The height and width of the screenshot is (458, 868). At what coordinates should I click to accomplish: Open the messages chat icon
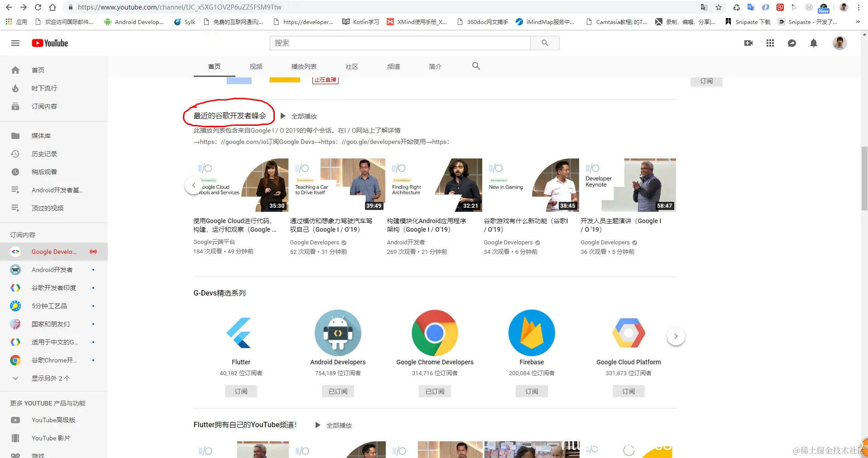click(x=791, y=43)
